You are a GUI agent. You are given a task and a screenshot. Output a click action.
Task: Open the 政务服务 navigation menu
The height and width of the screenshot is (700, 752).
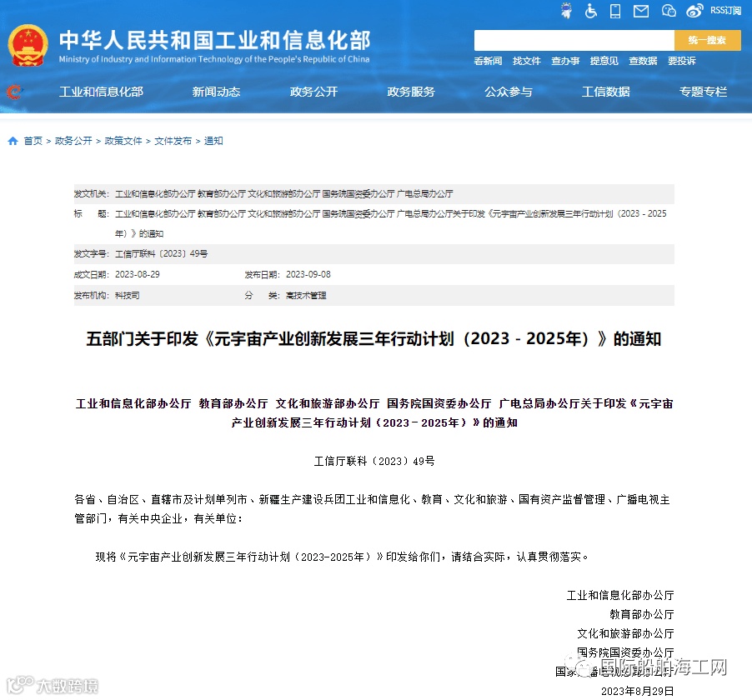pyautogui.click(x=411, y=92)
